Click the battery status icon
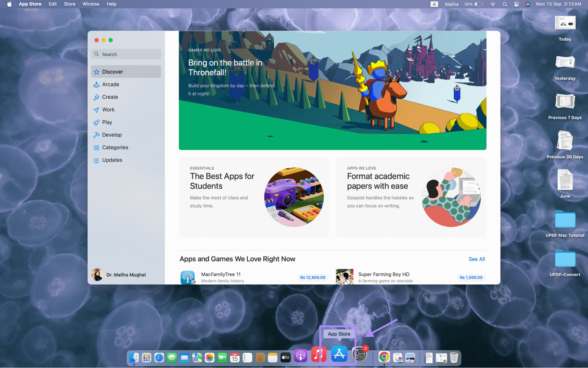 click(x=479, y=4)
